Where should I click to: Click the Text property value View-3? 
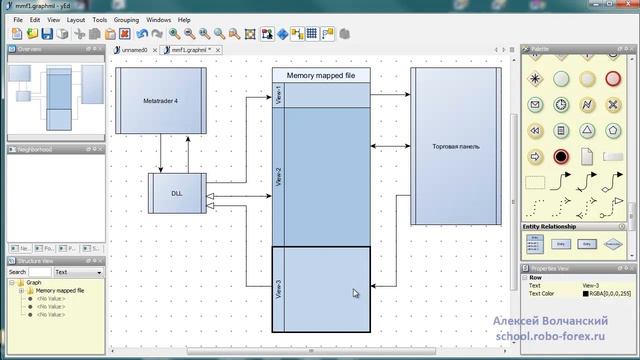tap(591, 286)
